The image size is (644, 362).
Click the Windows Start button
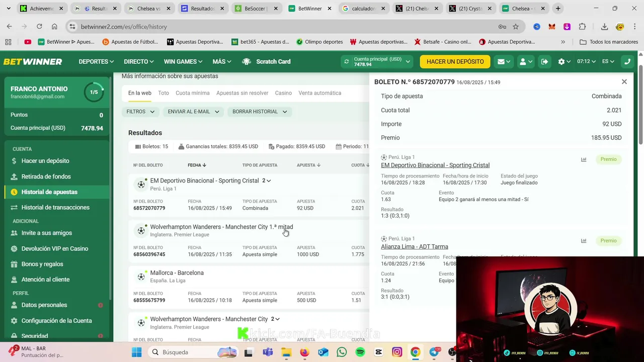point(137,352)
